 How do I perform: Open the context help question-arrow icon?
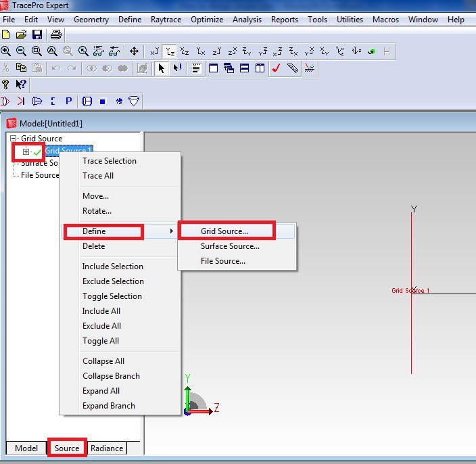(x=21, y=85)
